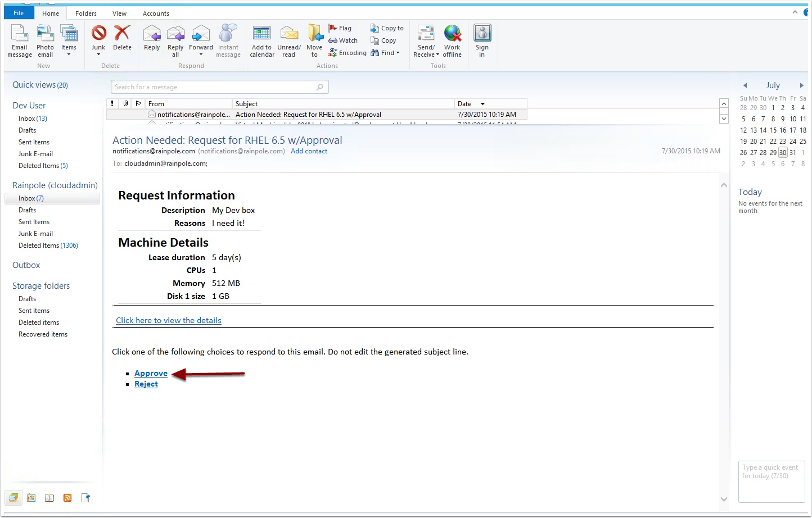Viewport: 812px width, 518px height.
Task: Sort messages by From column
Action: tap(188, 103)
